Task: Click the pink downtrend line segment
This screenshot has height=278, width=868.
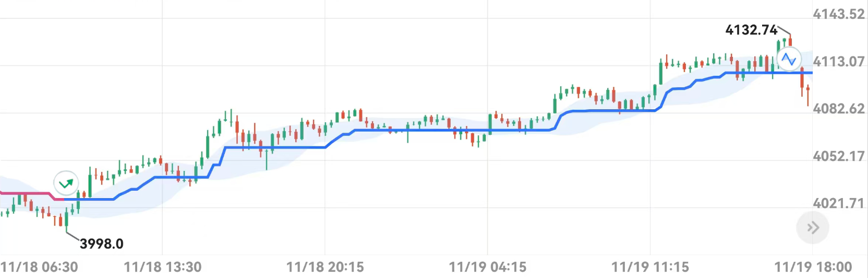Action: [26, 193]
